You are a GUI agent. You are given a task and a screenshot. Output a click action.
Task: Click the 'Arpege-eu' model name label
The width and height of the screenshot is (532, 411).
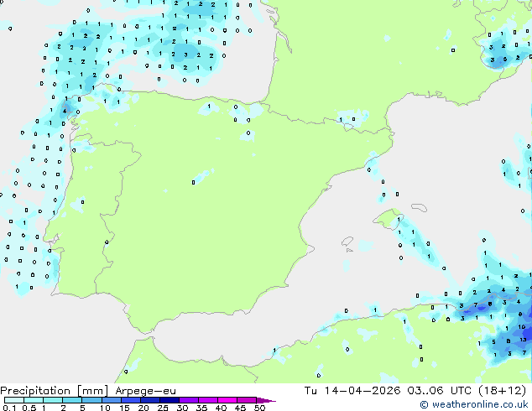(145, 391)
